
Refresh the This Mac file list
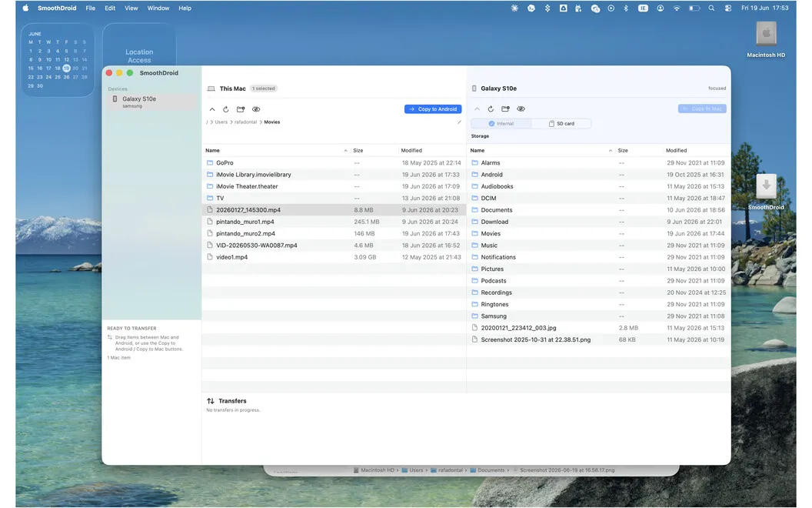pyautogui.click(x=226, y=109)
